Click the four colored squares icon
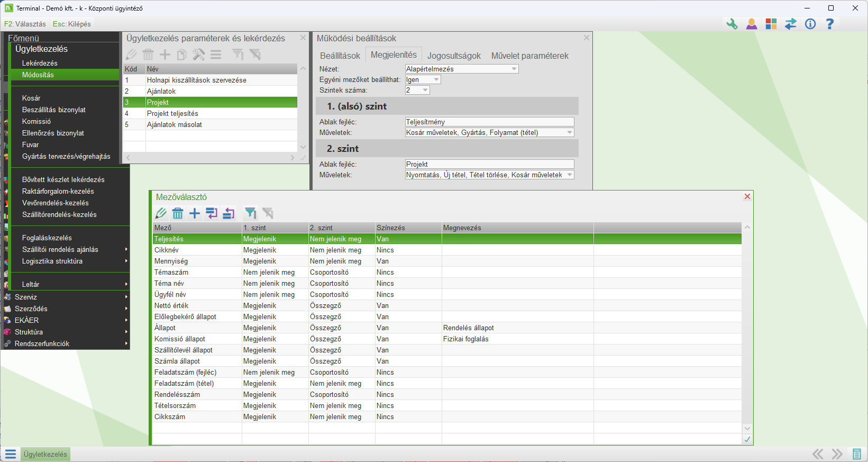868x462 pixels. pyautogui.click(x=771, y=24)
